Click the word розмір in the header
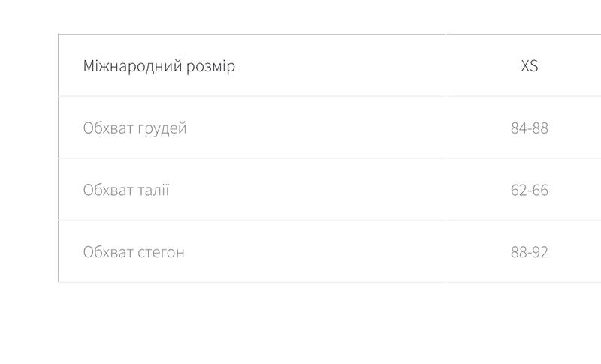Screen dimensions: 601x364 (x=211, y=67)
